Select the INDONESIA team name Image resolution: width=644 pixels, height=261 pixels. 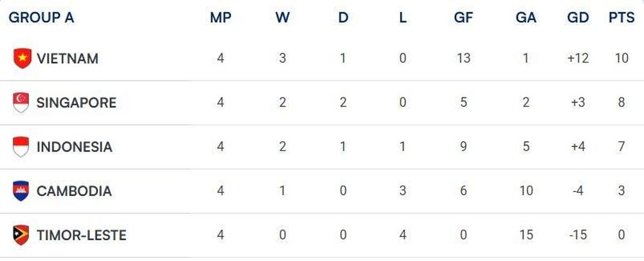(x=74, y=147)
